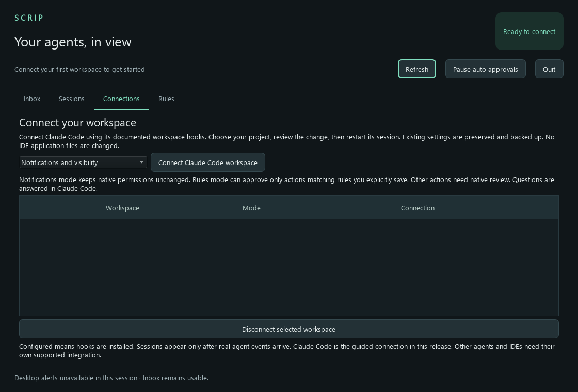Pause auto approvals
Viewport: 578px width, 392px height.
pos(485,69)
